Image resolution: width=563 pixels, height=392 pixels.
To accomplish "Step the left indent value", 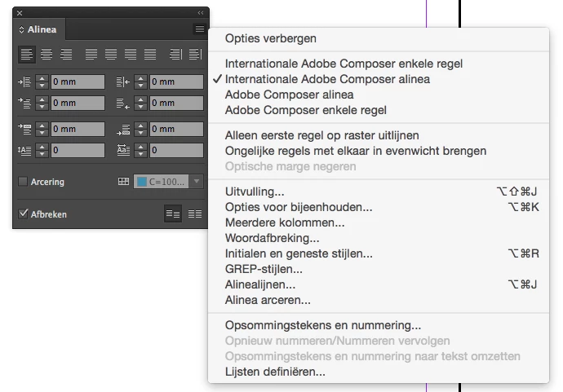I will [x=42, y=82].
